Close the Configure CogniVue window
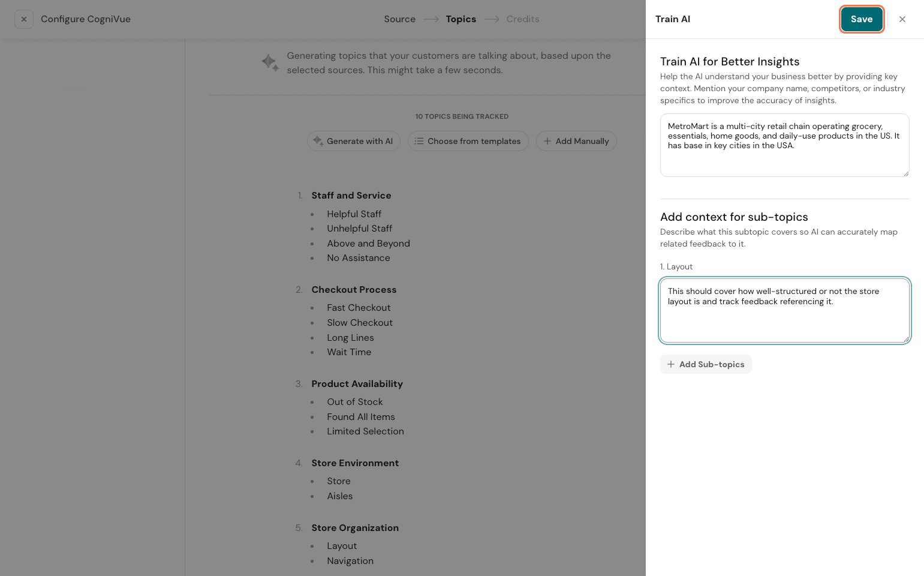The height and width of the screenshot is (576, 924). [x=24, y=19]
